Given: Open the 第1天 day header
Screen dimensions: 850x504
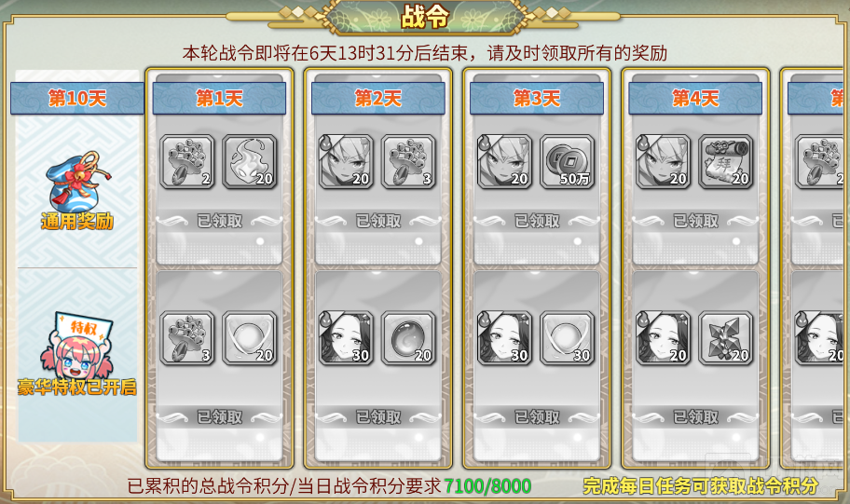Looking at the screenshot, I should 220,98.
